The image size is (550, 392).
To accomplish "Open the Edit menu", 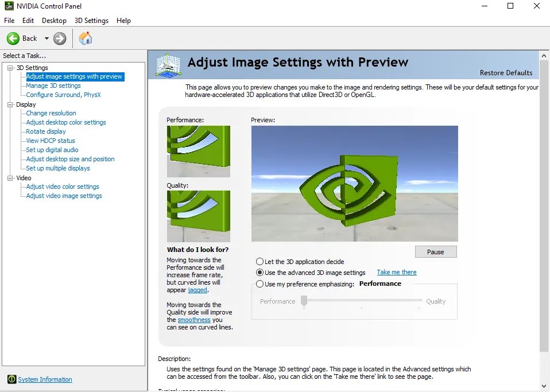I will (x=28, y=20).
